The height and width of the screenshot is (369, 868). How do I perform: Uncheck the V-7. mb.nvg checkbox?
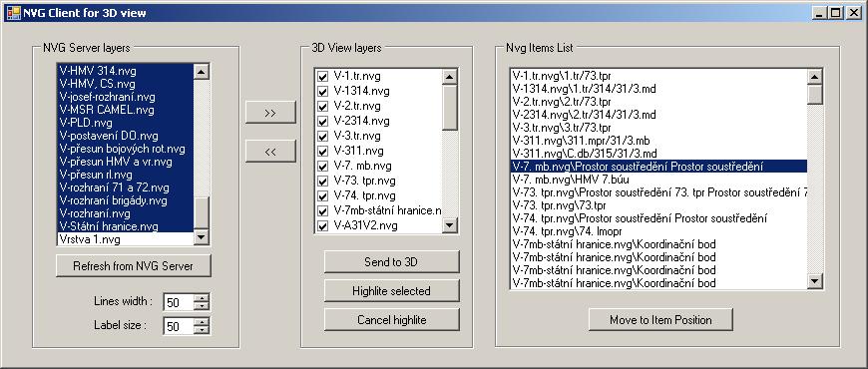coord(322,166)
